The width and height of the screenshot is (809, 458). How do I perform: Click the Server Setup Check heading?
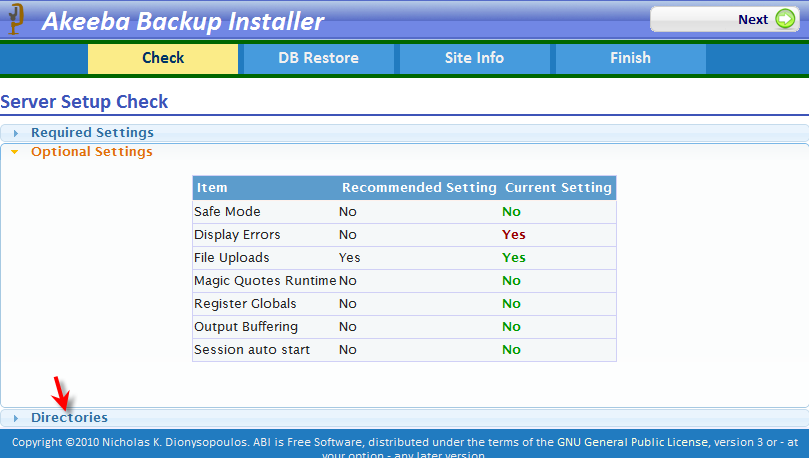[x=84, y=102]
